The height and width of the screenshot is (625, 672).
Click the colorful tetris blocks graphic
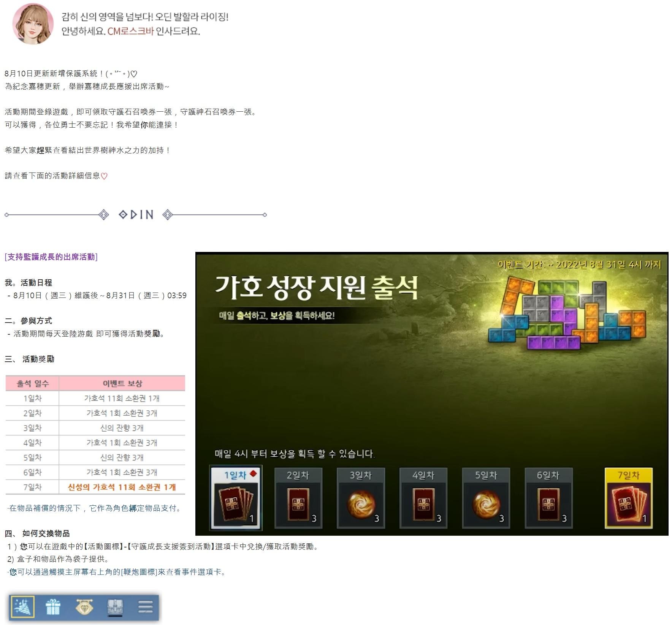coord(567,314)
